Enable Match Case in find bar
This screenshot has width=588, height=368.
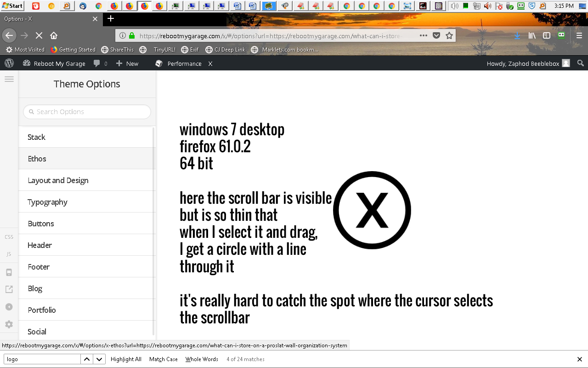pos(163,359)
